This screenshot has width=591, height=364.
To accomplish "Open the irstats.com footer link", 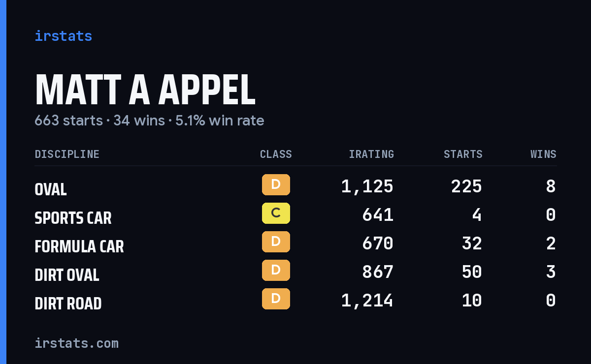I will pyautogui.click(x=76, y=343).
